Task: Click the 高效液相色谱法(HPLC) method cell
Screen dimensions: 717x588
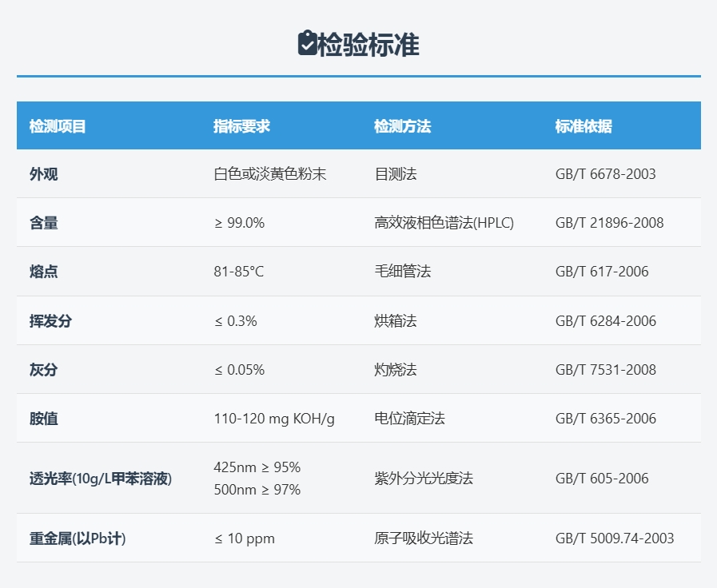Action: 444,223
